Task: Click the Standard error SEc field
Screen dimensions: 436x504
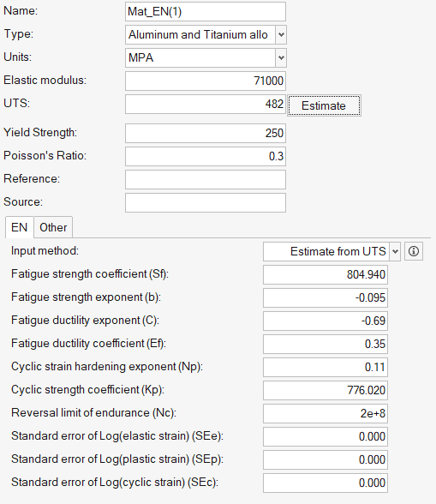Action: coord(326,483)
